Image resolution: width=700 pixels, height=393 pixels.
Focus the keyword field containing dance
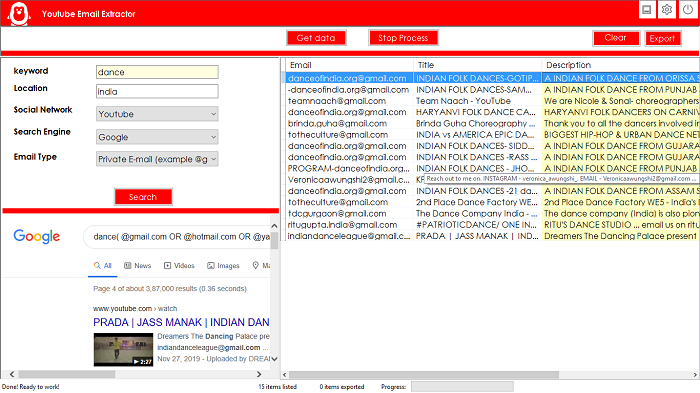click(x=157, y=72)
